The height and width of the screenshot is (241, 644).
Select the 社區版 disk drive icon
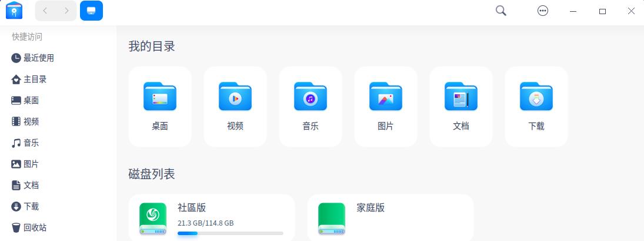[153, 219]
